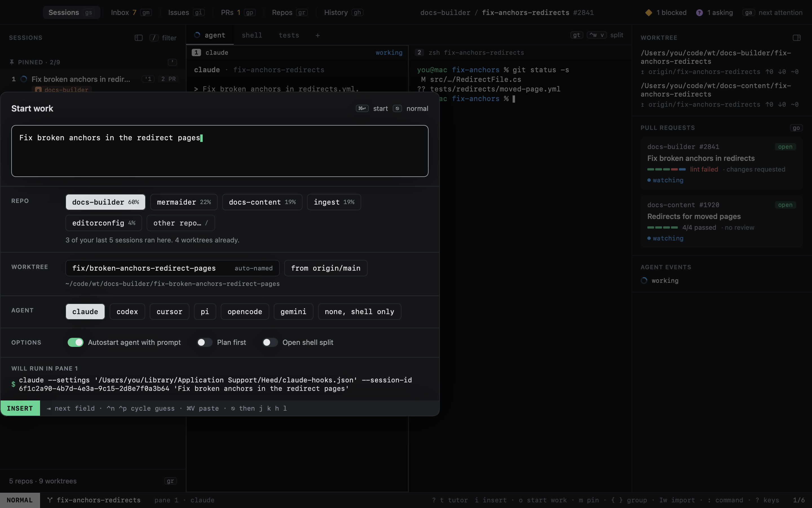Select the editorconfig repo chip
The height and width of the screenshot is (508, 812).
(104, 223)
